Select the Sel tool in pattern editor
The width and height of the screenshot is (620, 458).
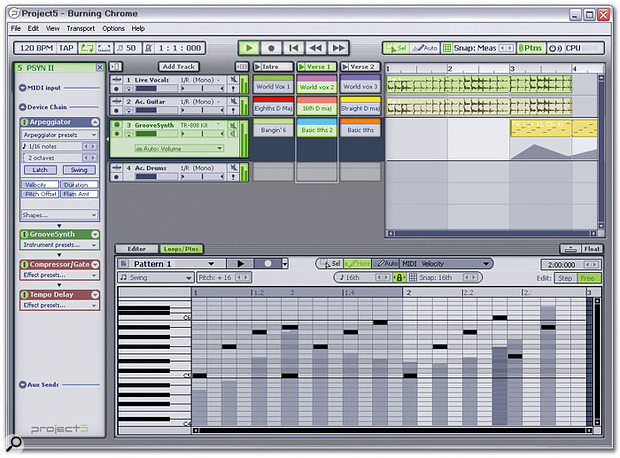pyautogui.click(x=331, y=264)
